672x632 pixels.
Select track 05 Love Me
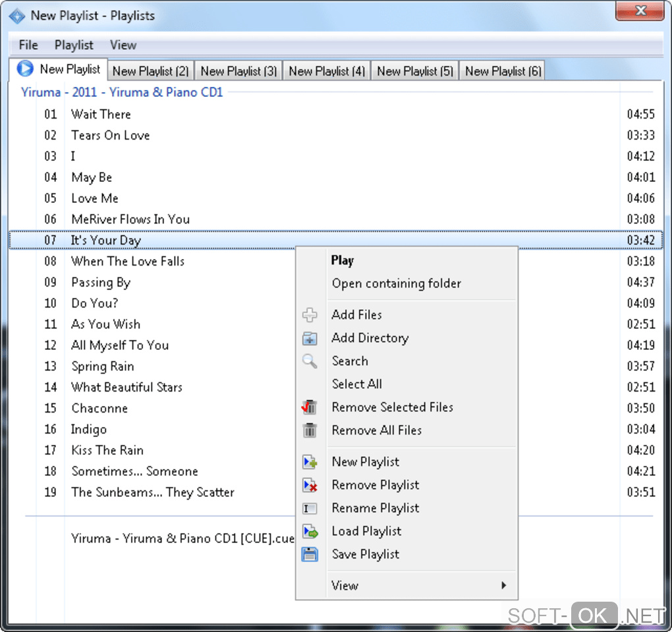(x=335, y=198)
